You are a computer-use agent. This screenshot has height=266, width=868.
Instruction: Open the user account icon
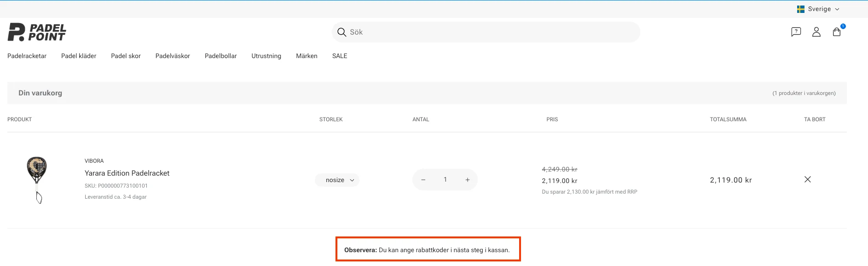(x=816, y=32)
